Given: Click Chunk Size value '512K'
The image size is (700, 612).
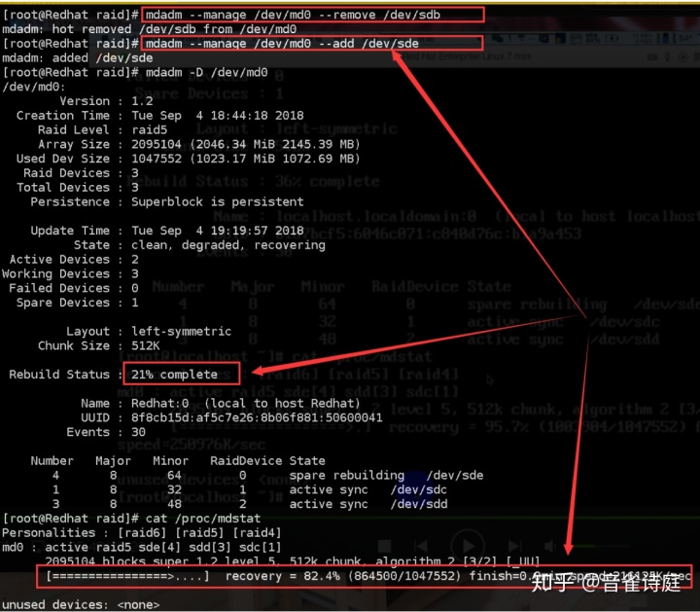Looking at the screenshot, I should (146, 345).
